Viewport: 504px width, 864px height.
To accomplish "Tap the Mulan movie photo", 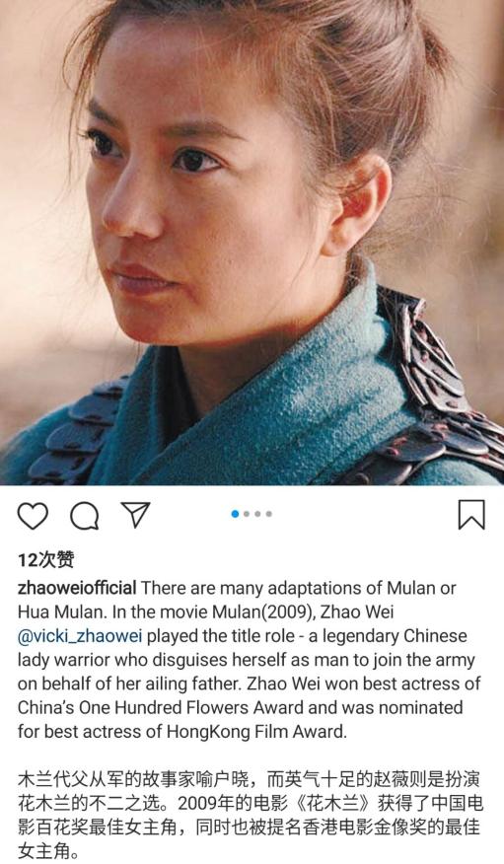I will click(x=252, y=243).
